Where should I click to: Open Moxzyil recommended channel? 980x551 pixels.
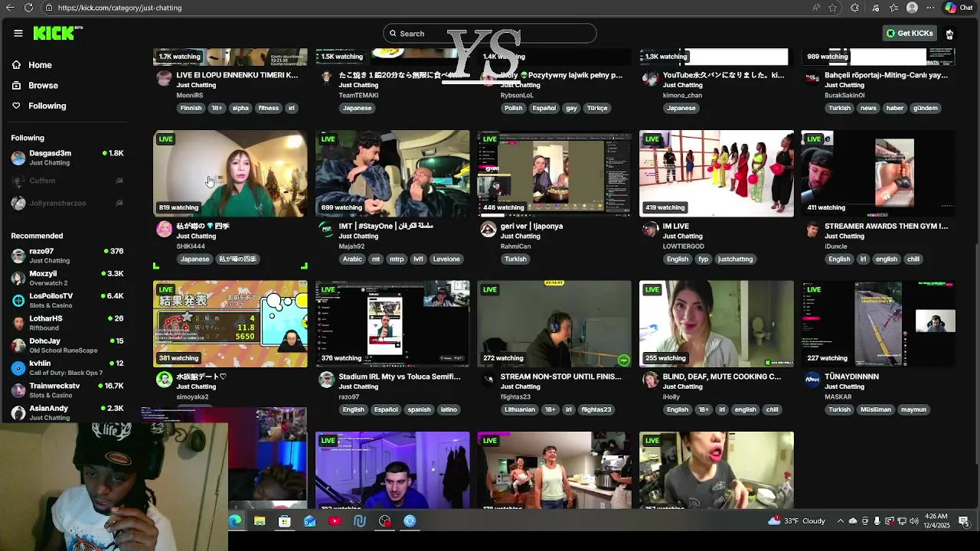(x=67, y=278)
